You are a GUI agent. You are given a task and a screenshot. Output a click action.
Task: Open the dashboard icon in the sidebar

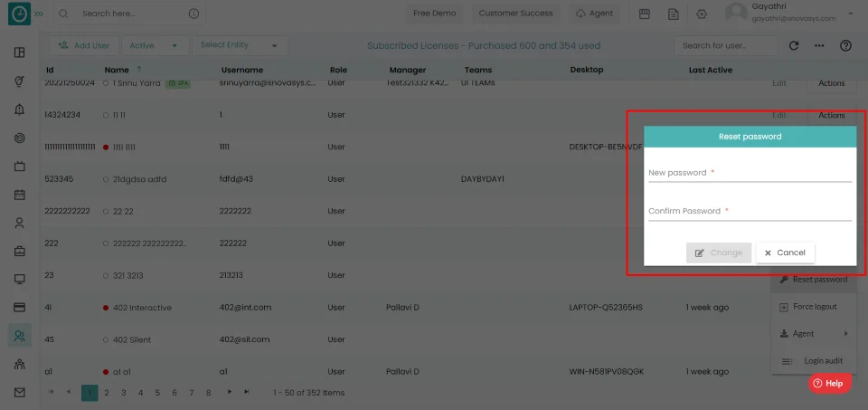[19, 52]
